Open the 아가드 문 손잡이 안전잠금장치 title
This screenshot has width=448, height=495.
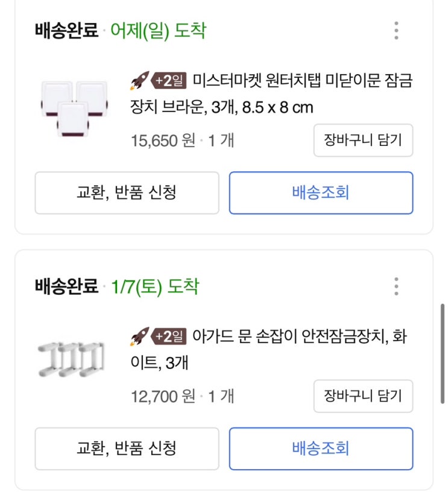tap(270, 349)
